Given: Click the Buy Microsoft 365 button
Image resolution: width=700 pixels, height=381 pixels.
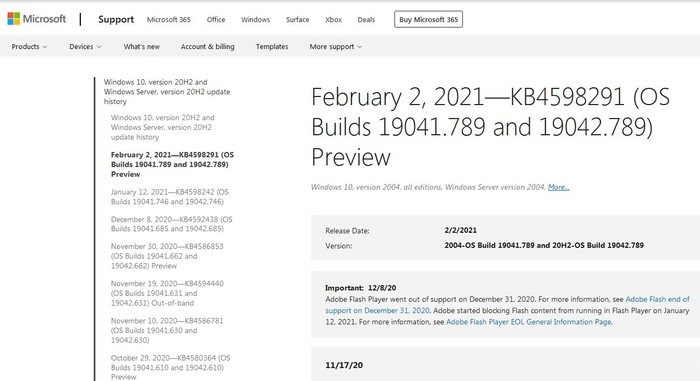Looking at the screenshot, I should pyautogui.click(x=428, y=19).
